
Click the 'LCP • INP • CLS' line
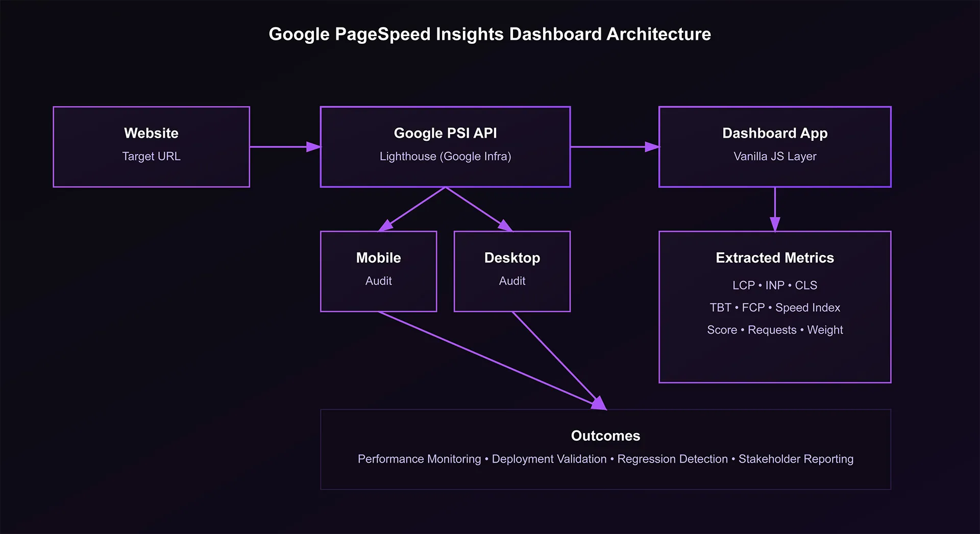tap(775, 285)
